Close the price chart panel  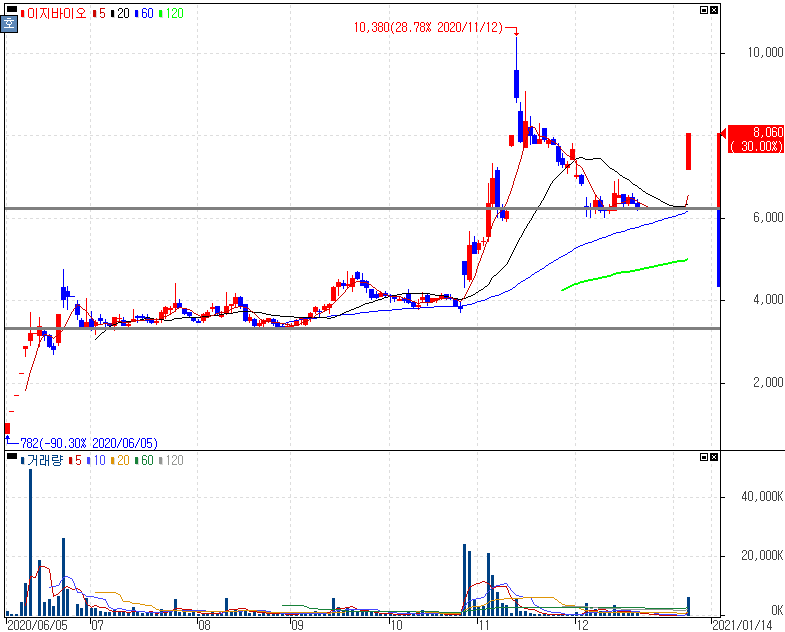click(714, 10)
